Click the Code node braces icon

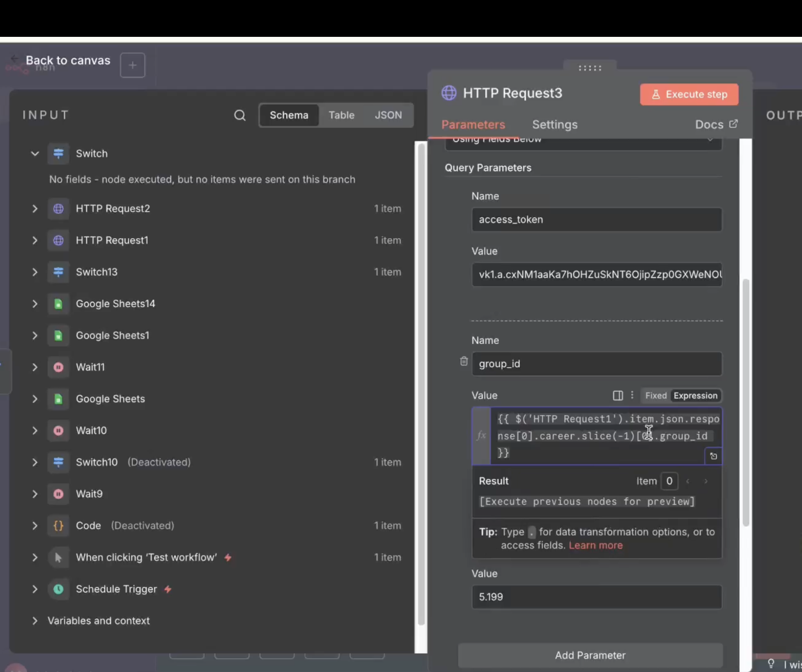59,526
